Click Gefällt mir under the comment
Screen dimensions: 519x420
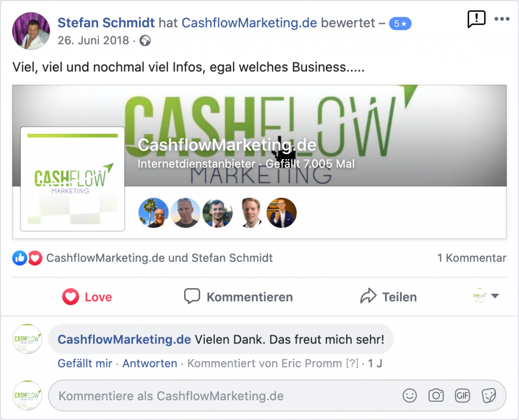pos(85,363)
